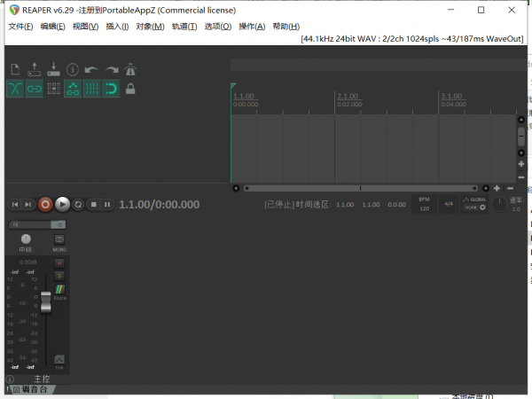Toggle master FX bypass power icon
The width and height of the screenshot is (532, 399).
point(59,224)
